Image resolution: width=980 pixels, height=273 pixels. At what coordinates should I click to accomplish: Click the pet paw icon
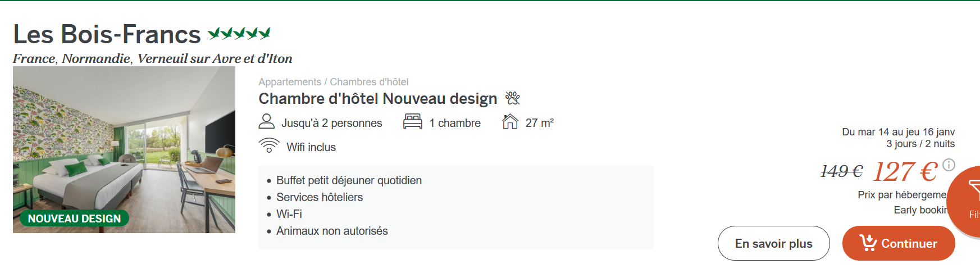coord(513,98)
